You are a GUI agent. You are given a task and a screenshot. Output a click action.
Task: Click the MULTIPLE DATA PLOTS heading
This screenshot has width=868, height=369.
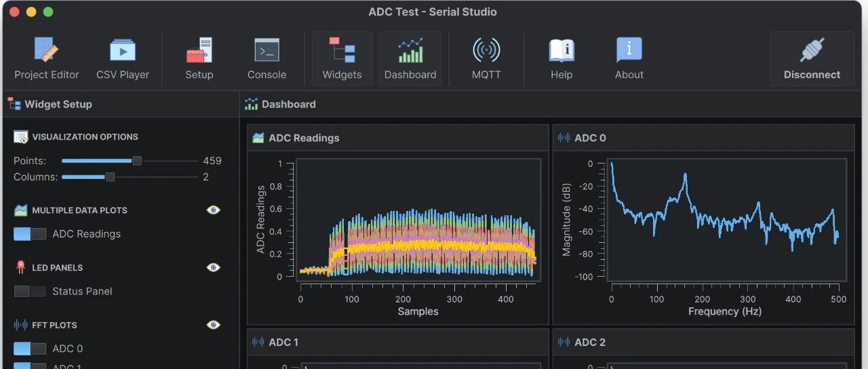(79, 210)
